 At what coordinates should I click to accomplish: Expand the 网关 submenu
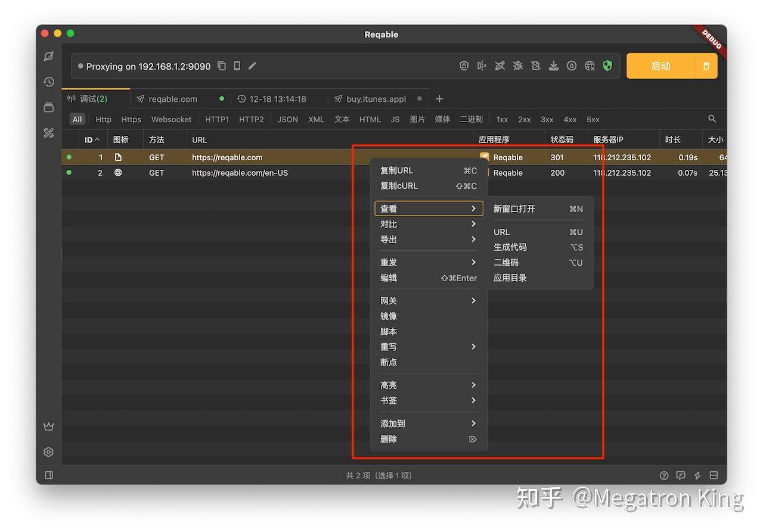click(x=429, y=301)
